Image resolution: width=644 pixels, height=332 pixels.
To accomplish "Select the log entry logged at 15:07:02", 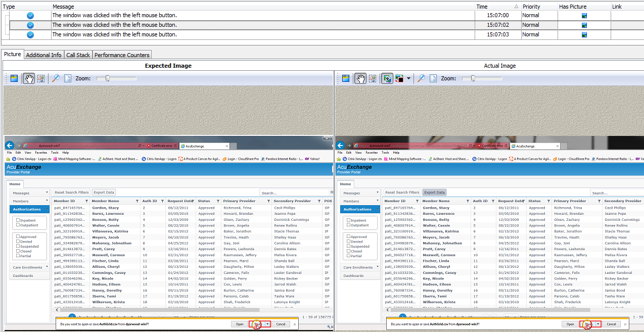I will pyautogui.click(x=253, y=25).
